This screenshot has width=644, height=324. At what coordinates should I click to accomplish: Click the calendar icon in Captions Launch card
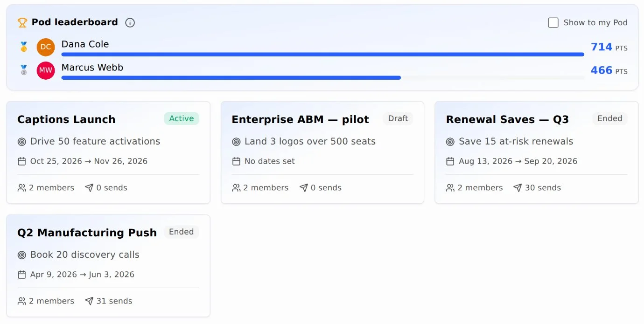[x=21, y=161]
